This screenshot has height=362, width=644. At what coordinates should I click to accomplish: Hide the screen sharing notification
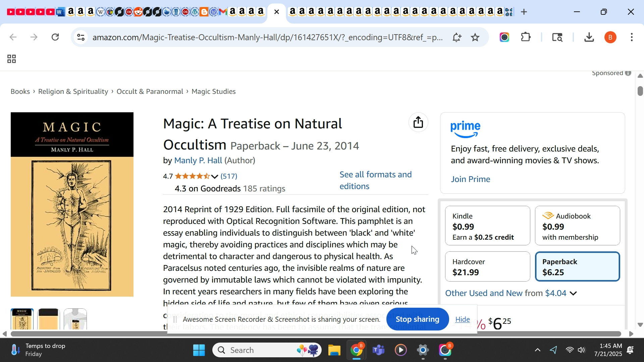pyautogui.click(x=463, y=320)
